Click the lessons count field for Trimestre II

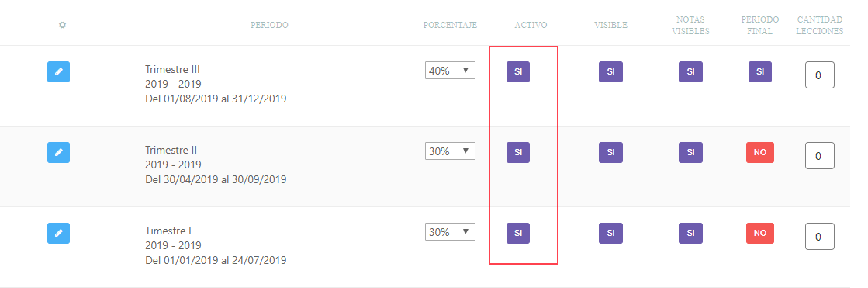click(x=820, y=155)
